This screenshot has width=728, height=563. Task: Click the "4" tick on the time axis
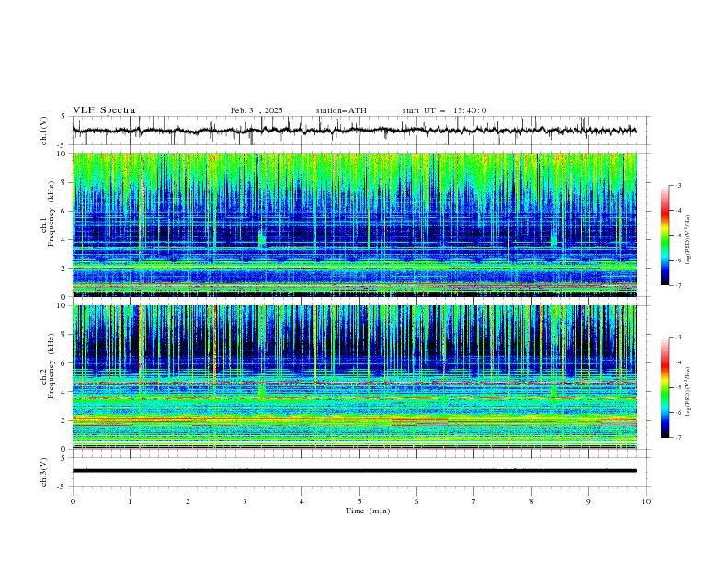point(301,501)
